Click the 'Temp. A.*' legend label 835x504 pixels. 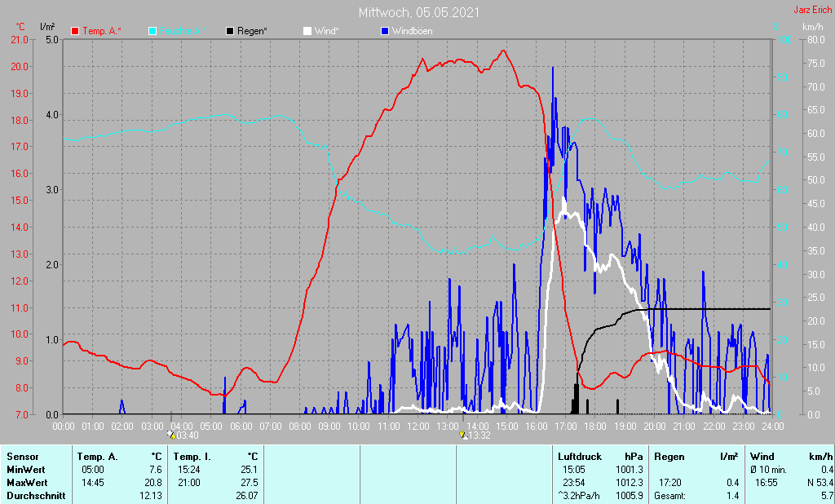coord(102,32)
